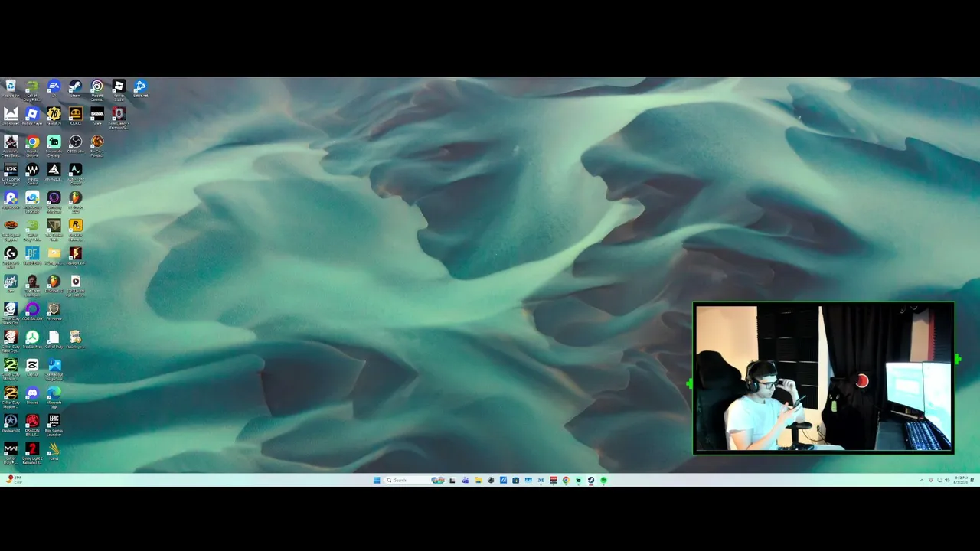Launch Streamlabs Desktop from the desktop
This screenshot has height=551, width=980.
[54, 146]
